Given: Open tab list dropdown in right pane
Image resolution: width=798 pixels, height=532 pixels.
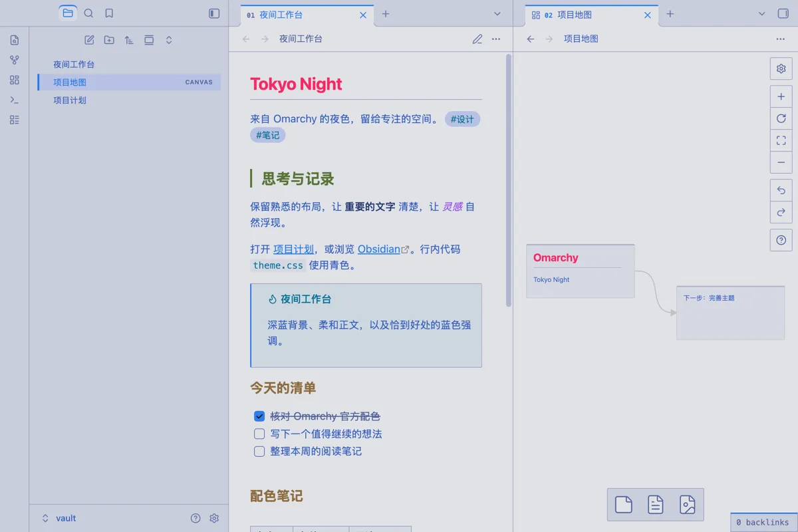Looking at the screenshot, I should [762, 14].
